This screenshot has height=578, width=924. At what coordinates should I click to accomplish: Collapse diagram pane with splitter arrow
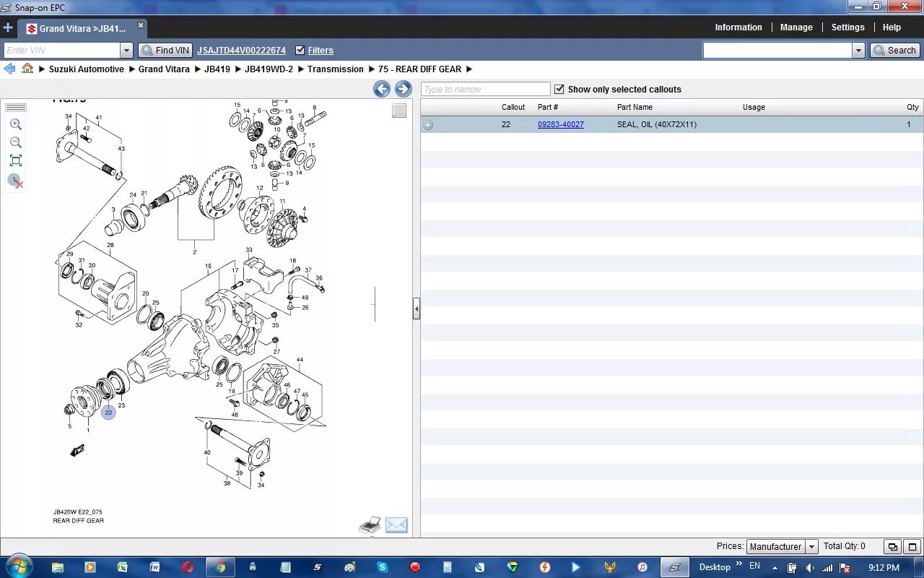click(x=417, y=309)
